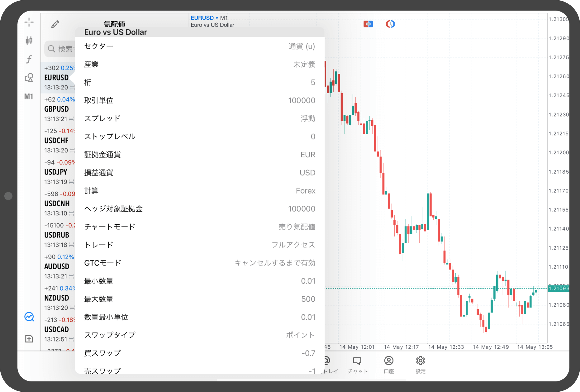Tap the 計算 Forex row

pyautogui.click(x=200, y=191)
